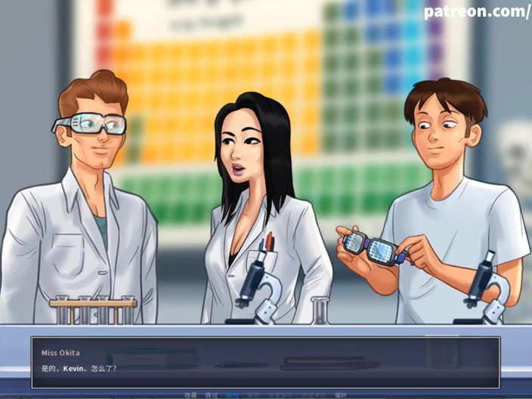The height and width of the screenshot is (399, 532).
Task: Toggle 自动 (Auto) mode highlighted in blue
Action: pos(233,395)
